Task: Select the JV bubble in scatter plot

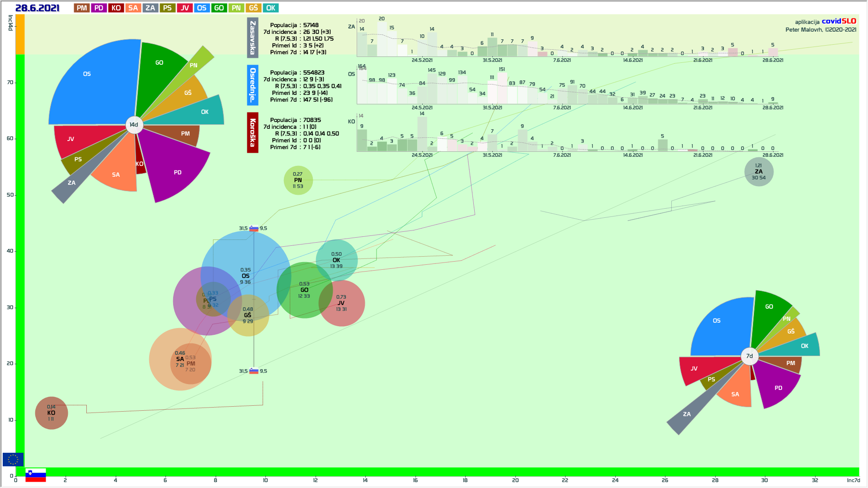Action: [341, 303]
